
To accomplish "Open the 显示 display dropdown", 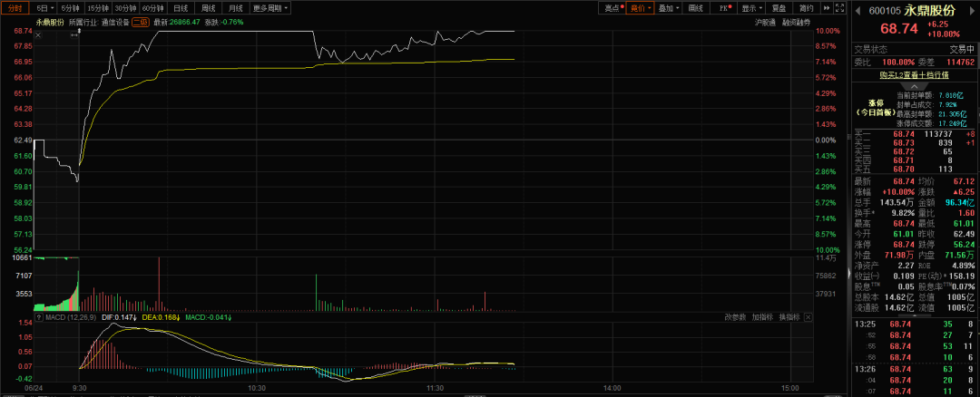I will pos(751,8).
